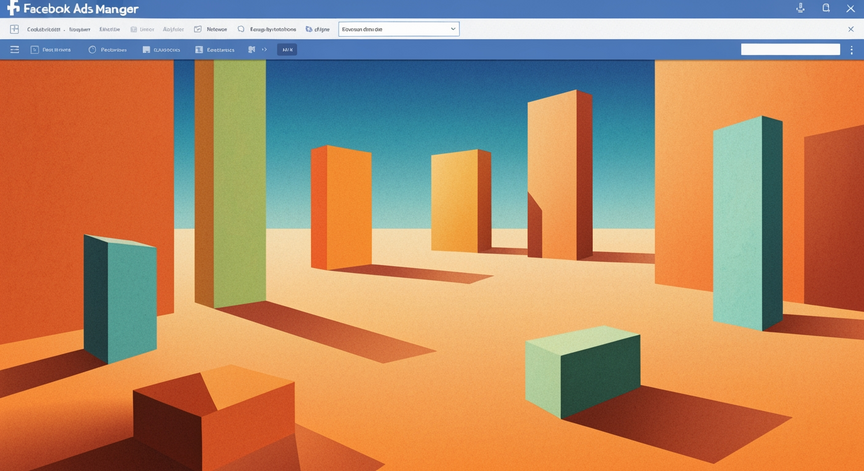
Task: Click the blue copy icon in white toolbar
Action: click(309, 29)
